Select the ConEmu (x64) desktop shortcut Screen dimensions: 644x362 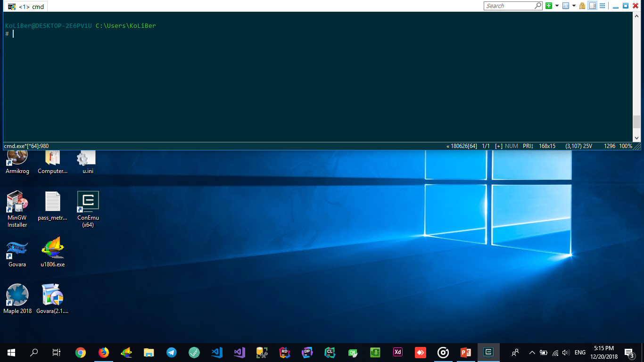tap(88, 209)
